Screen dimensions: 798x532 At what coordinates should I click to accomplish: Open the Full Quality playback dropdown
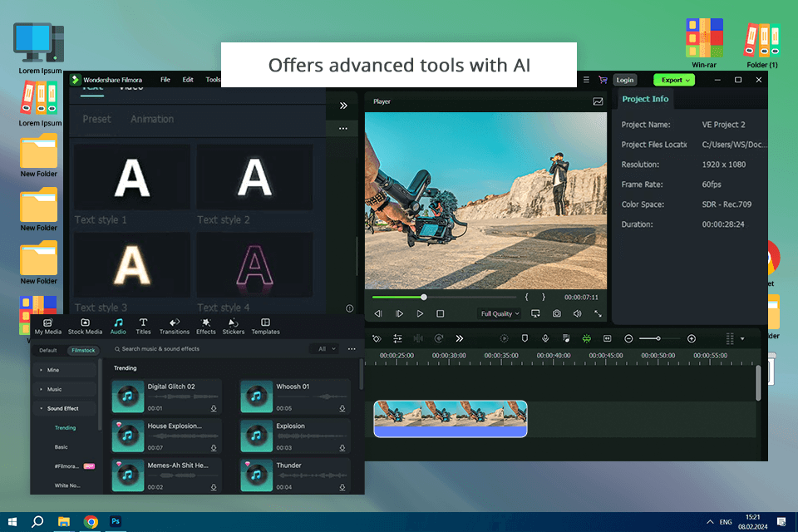(500, 313)
